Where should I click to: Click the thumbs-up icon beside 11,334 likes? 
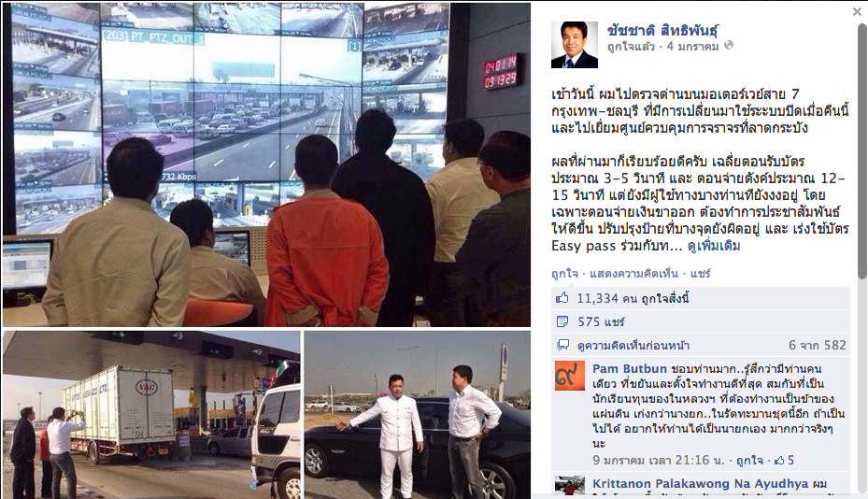click(x=562, y=298)
